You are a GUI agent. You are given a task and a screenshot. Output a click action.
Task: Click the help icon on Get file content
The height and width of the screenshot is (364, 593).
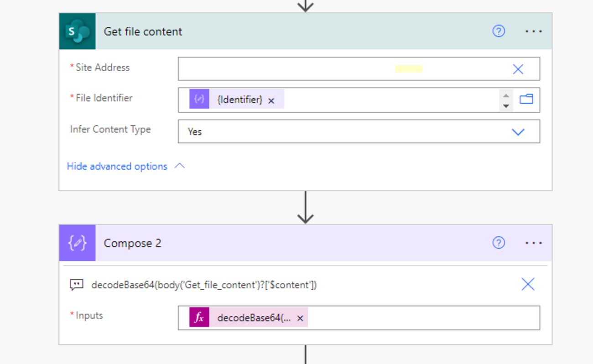[x=499, y=31]
